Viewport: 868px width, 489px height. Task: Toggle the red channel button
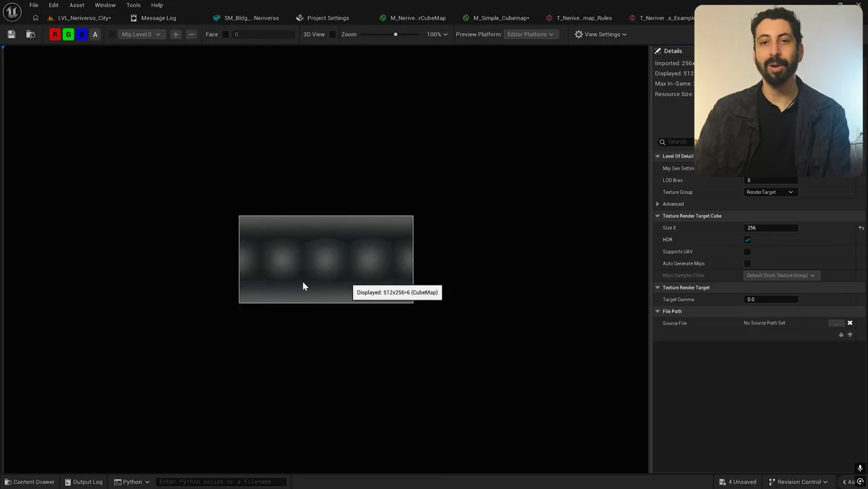click(55, 34)
